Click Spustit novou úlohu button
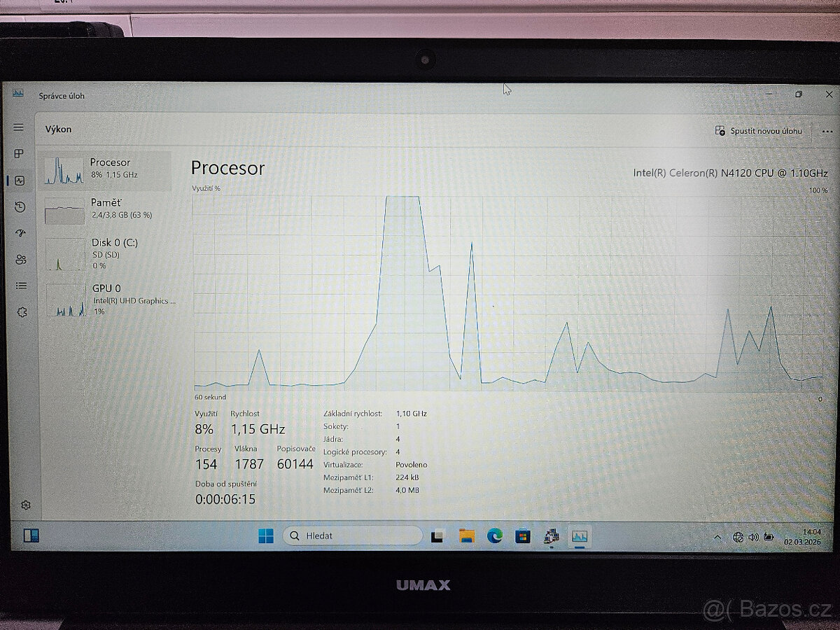Viewport: 840px width, 630px height. coord(759,131)
